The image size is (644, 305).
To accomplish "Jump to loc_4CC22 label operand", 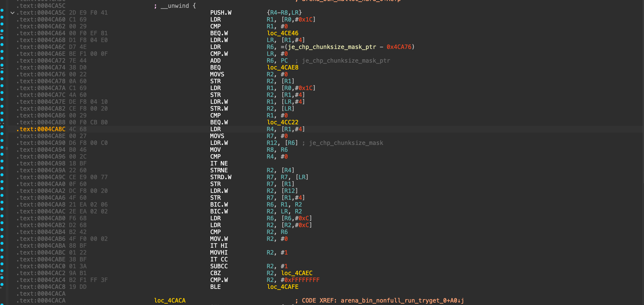I will coord(282,122).
